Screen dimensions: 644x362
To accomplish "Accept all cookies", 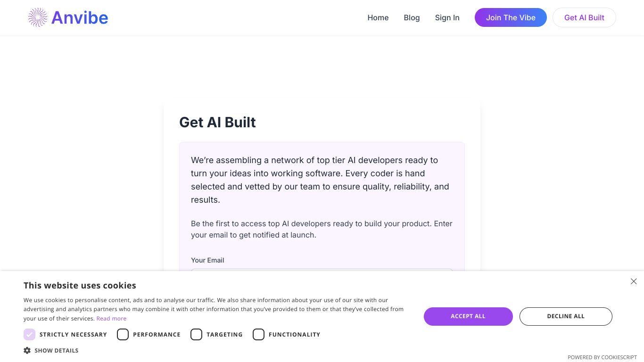I will pos(468,316).
